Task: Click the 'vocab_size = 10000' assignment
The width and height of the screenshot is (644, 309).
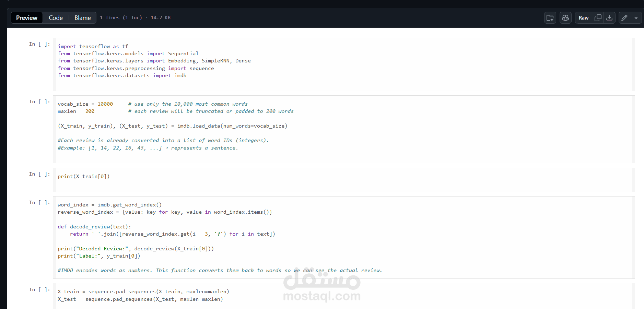Action: [85, 104]
